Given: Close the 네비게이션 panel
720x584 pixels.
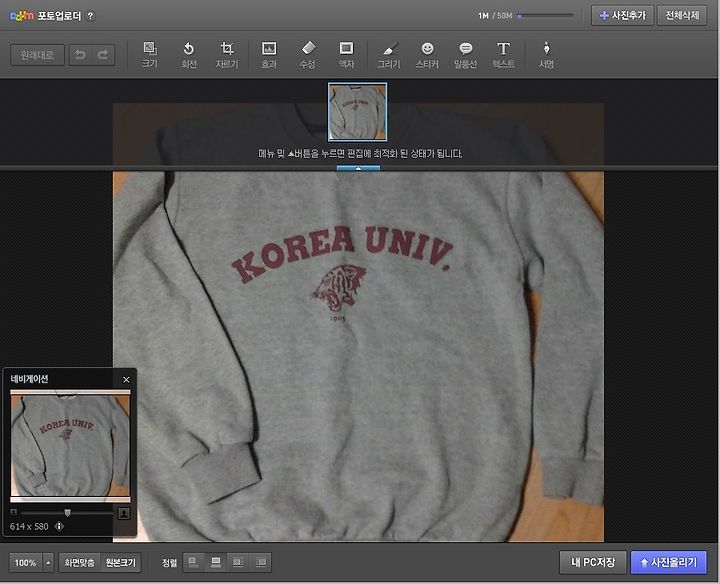Looking at the screenshot, I should (x=126, y=379).
